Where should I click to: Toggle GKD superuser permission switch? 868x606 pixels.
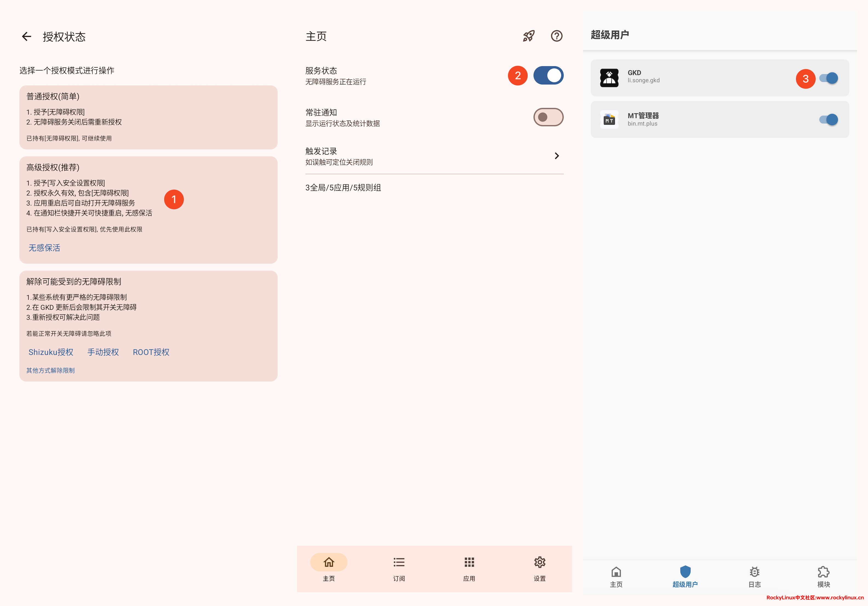pyautogui.click(x=829, y=78)
